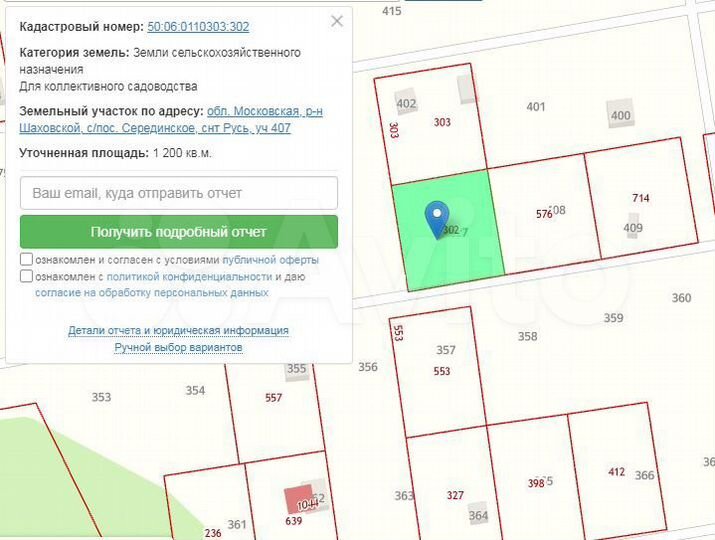Click the gray building on plot 400
Image resolution: width=715 pixels, height=540 pixels.
[x=621, y=113]
